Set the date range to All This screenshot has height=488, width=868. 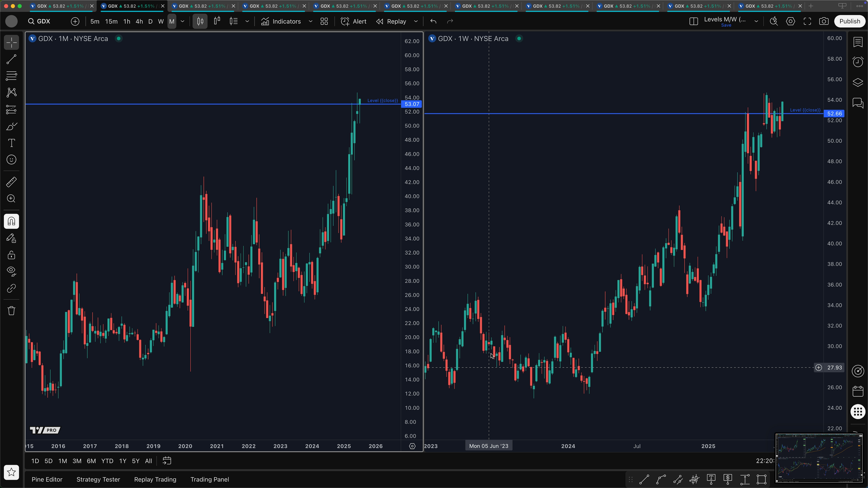pyautogui.click(x=148, y=461)
